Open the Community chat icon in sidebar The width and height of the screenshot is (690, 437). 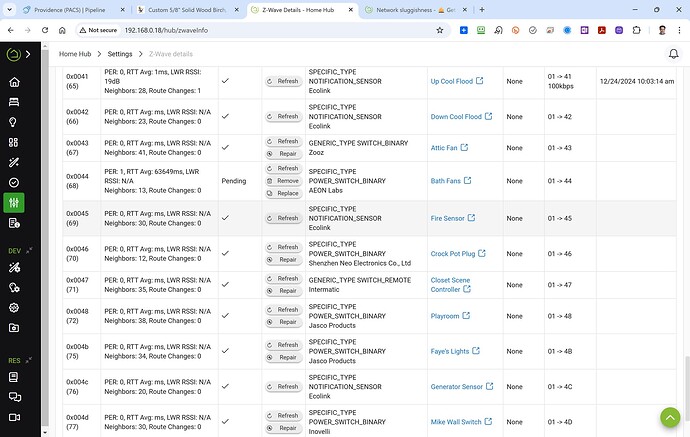(15, 397)
